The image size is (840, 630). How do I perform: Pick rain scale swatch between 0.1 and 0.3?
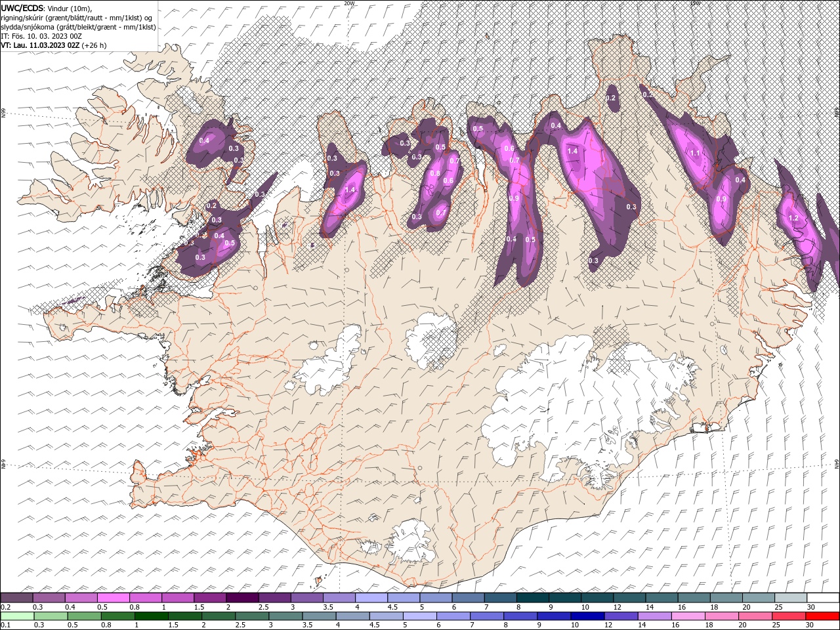(16, 616)
